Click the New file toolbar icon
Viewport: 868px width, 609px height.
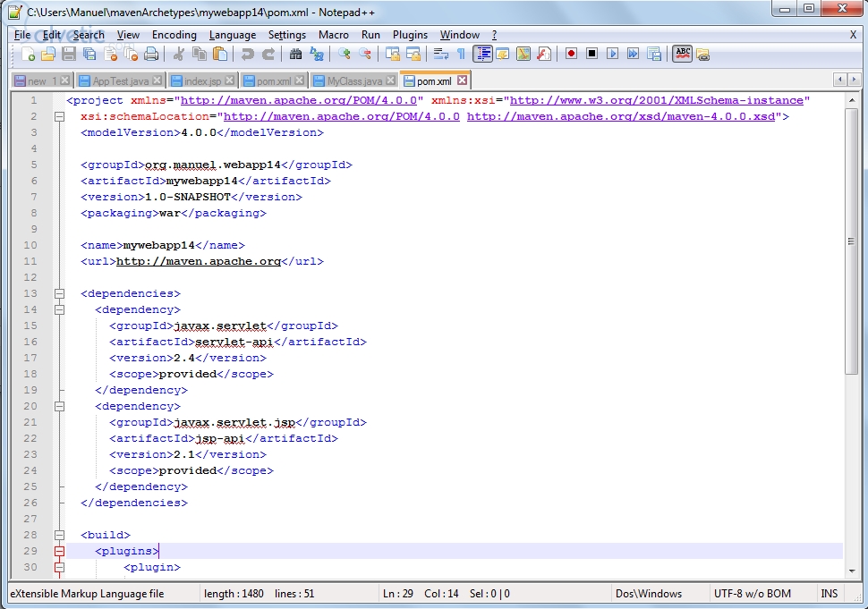[x=28, y=55]
